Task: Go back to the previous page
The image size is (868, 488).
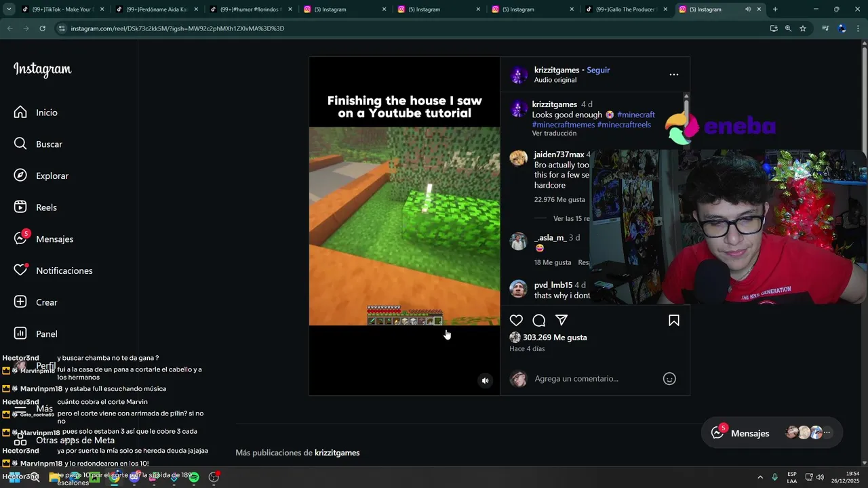Action: coord(9,28)
